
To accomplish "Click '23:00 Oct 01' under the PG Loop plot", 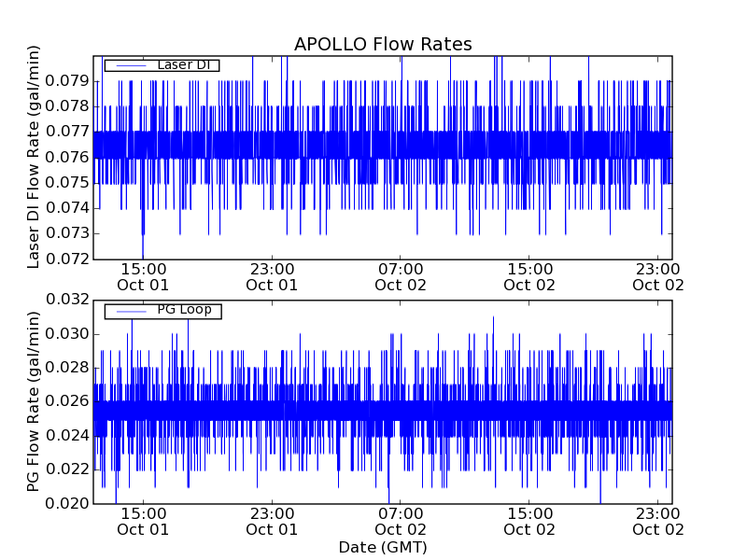I will pyautogui.click(x=272, y=522).
